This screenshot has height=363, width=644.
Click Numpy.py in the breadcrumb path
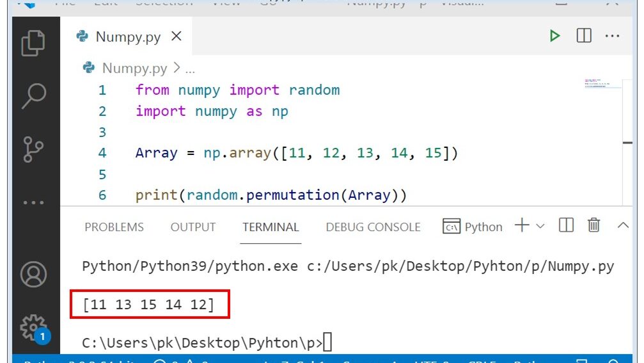tap(134, 69)
